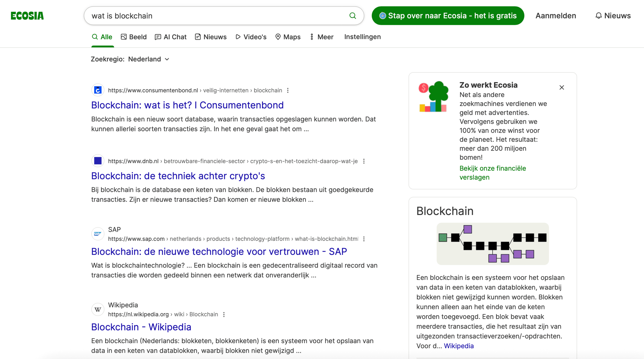644x359 pixels.
Task: Click the https://www.consumentenbond.nl URL text
Action: click(x=153, y=90)
